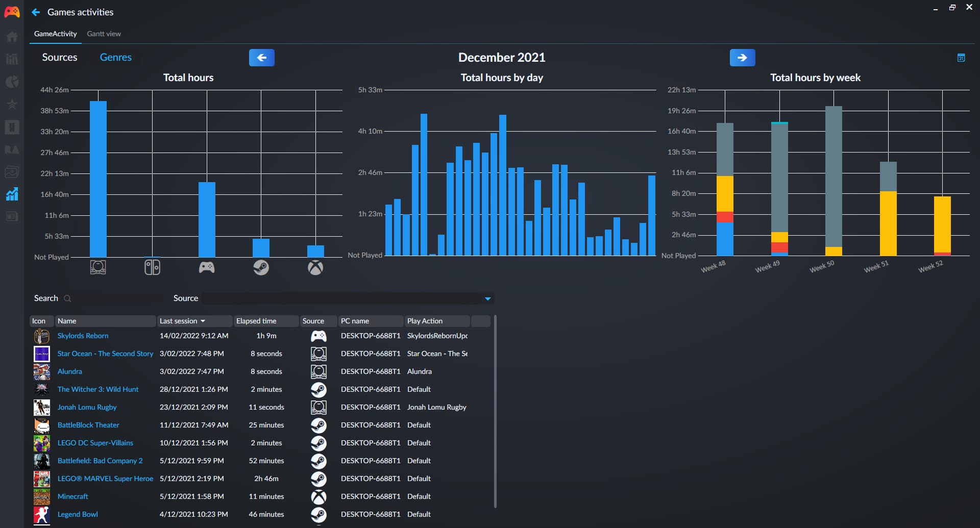This screenshot has height=528, width=980.
Task: Sort by Play Action column header
Action: pos(437,321)
